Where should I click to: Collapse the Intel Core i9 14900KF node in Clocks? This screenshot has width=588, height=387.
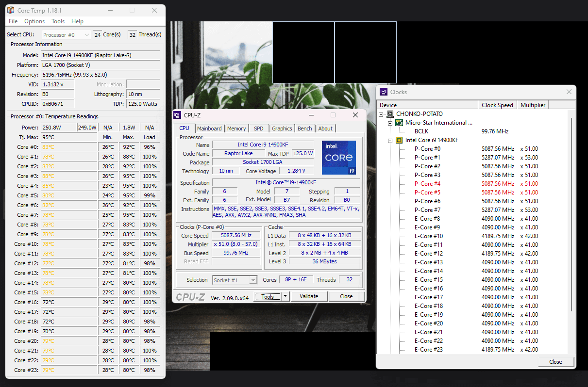pos(390,140)
